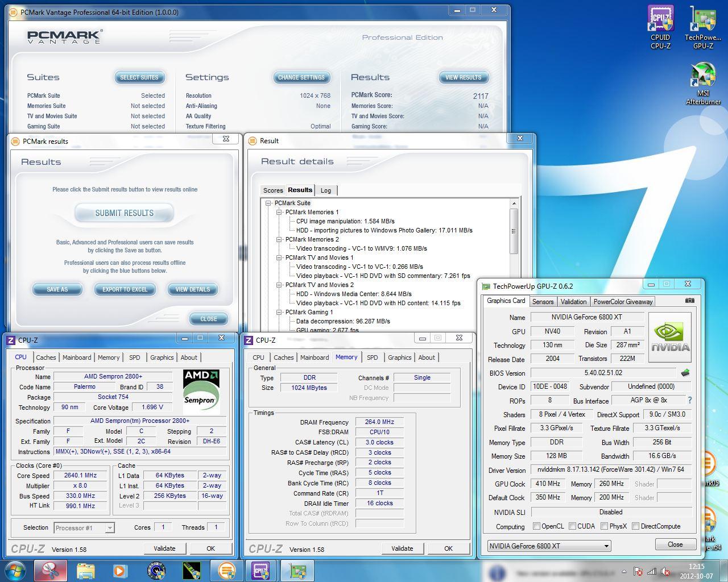The width and height of the screenshot is (728, 582).
Task: Enable the PhysX checkbox in GPU-Z
Action: [x=604, y=526]
